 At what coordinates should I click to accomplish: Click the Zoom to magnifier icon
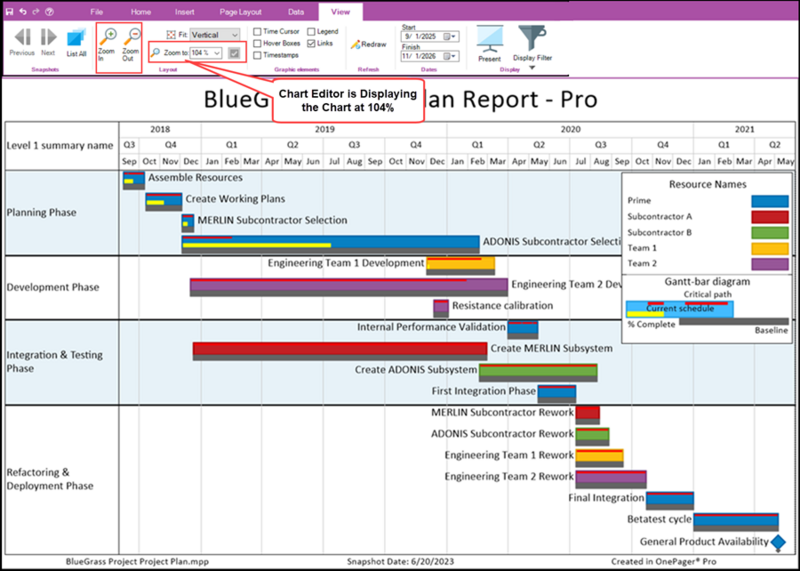156,53
